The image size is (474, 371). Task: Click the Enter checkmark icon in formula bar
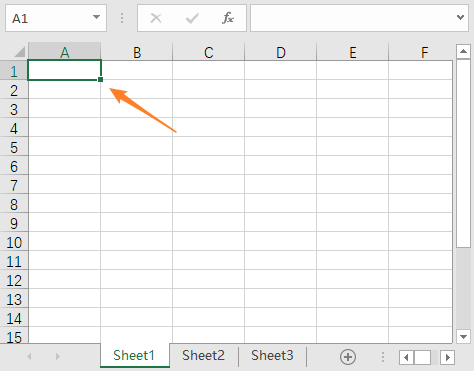192,18
